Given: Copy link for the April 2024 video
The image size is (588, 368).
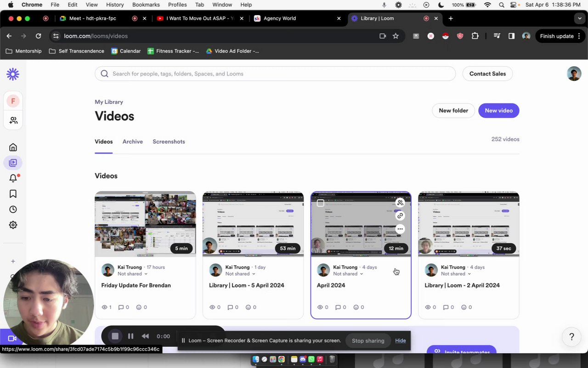Looking at the screenshot, I should (x=400, y=215).
